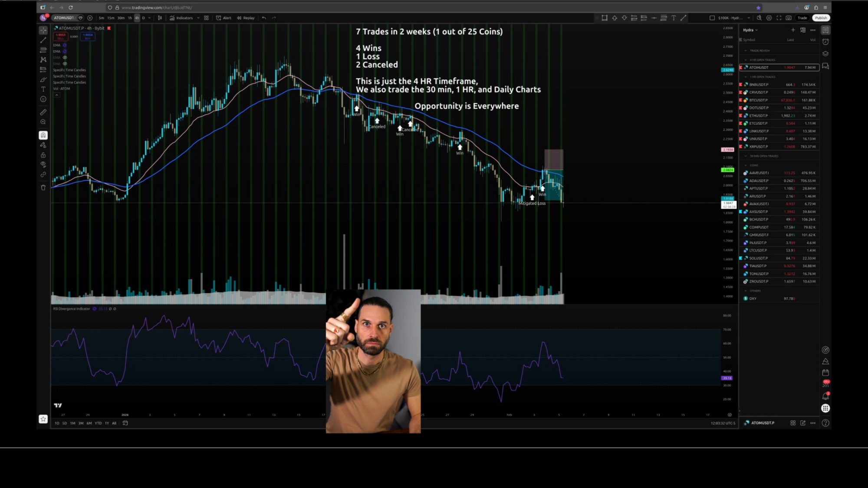Select the Text tool in left toolbar
Viewport: 868px width, 488px height.
tap(43, 89)
